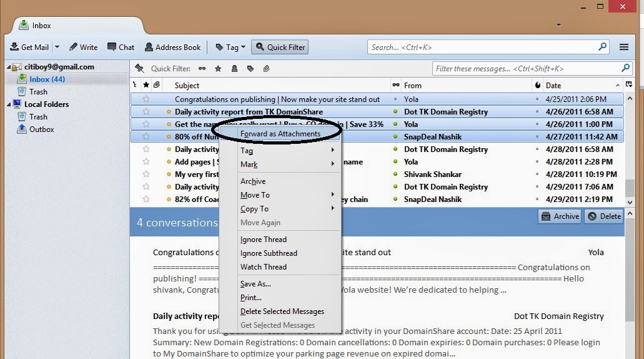
Task: Star the My very first message
Action: [146, 174]
